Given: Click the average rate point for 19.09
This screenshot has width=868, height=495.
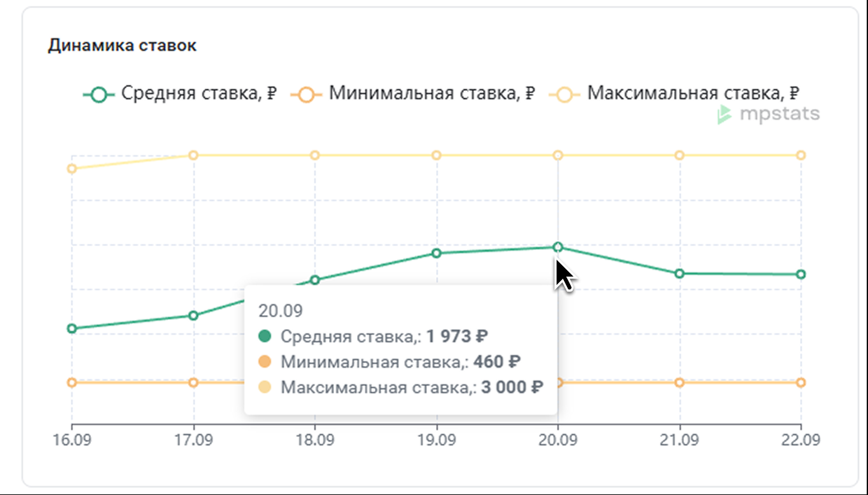Looking at the screenshot, I should pyautogui.click(x=437, y=253).
